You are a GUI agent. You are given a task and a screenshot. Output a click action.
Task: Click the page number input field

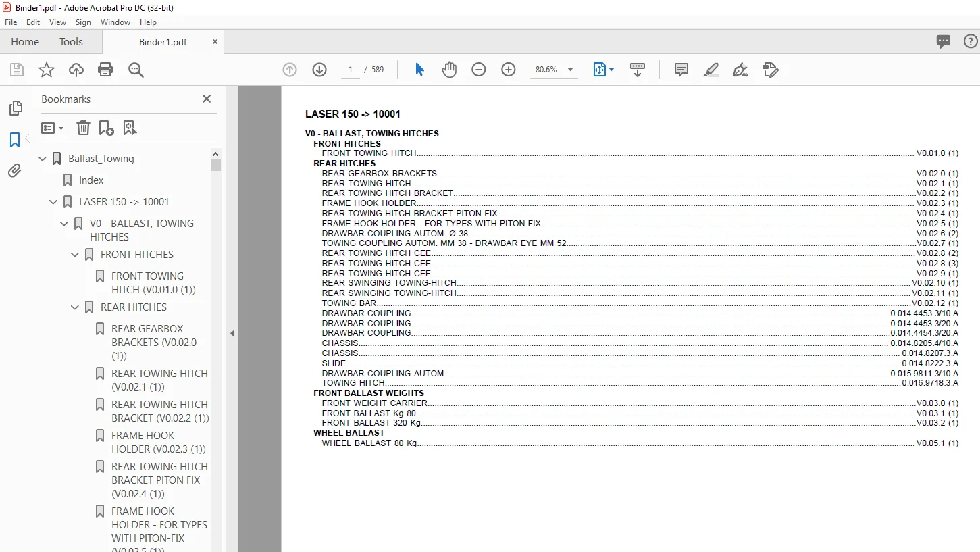[351, 70]
